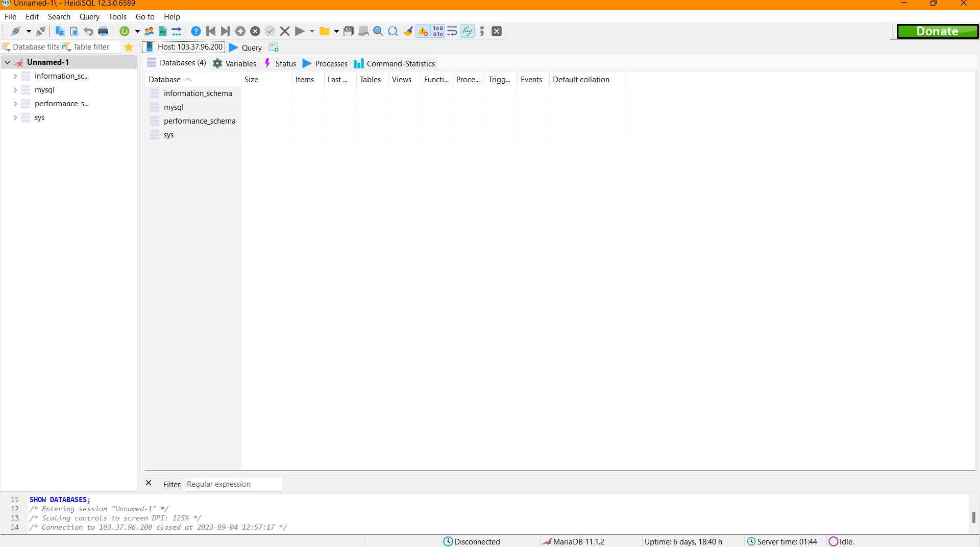980x547 pixels.
Task: Go to first row icon
Action: coord(211,31)
